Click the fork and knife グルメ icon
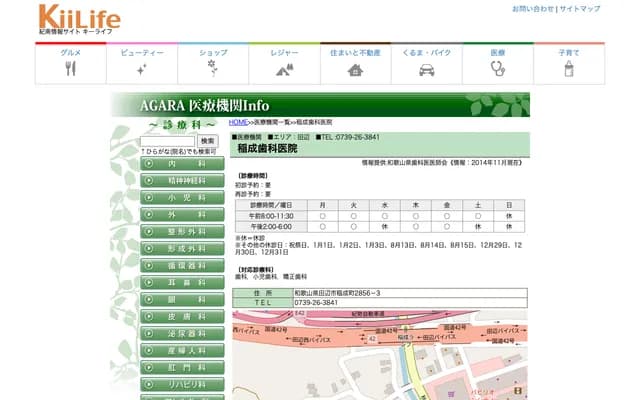The width and height of the screenshot is (640, 400). (71, 68)
